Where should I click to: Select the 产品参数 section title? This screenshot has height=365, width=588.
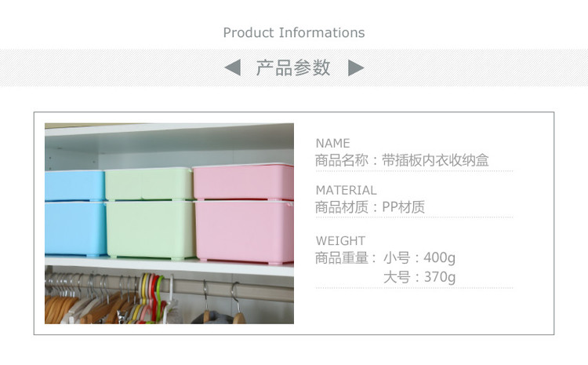coord(293,68)
